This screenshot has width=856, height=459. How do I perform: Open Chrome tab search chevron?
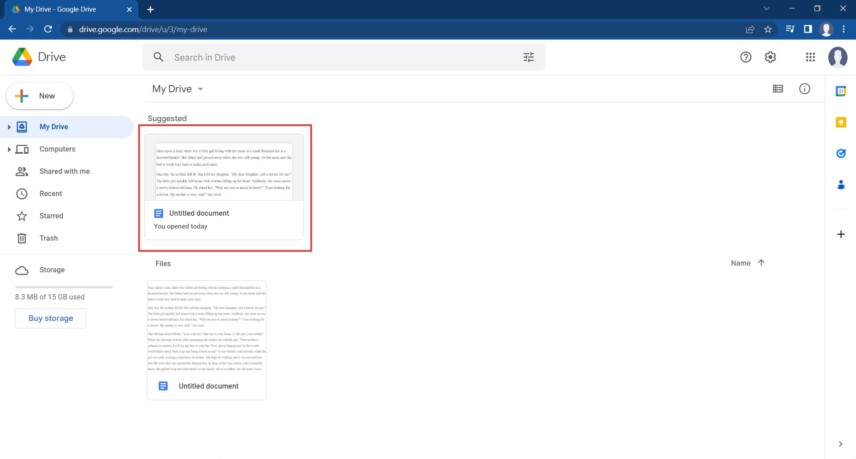766,9
